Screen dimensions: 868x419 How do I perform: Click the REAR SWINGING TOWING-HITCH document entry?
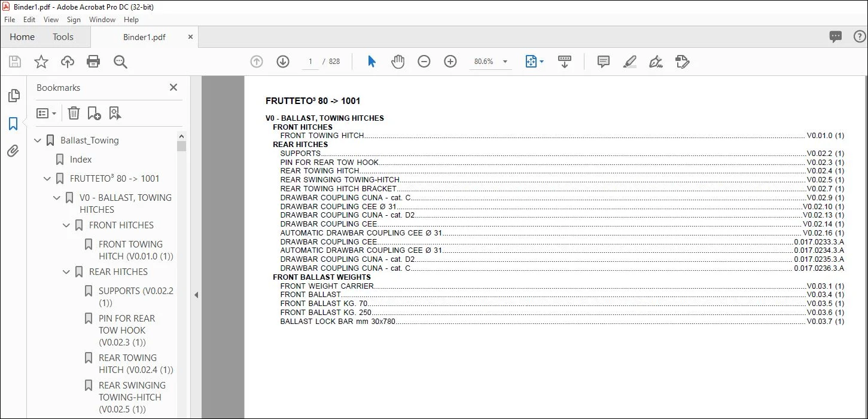(x=562, y=179)
